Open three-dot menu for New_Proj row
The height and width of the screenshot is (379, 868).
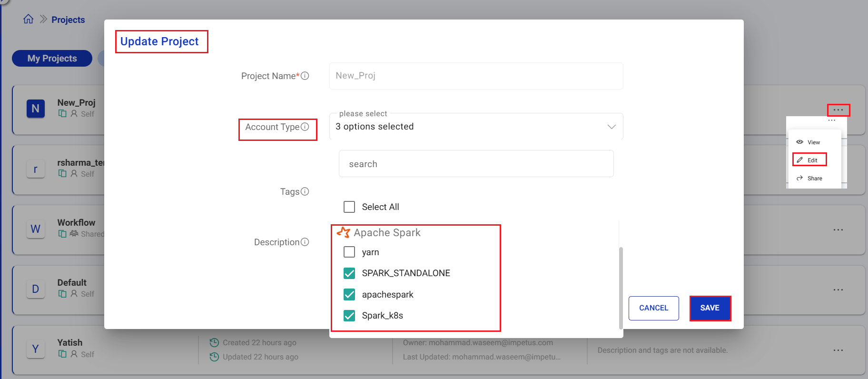[x=838, y=110]
